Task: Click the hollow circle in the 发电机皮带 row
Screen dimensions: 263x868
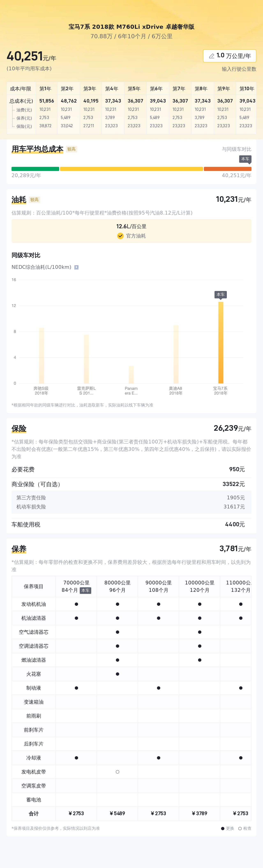Action: pos(117,772)
